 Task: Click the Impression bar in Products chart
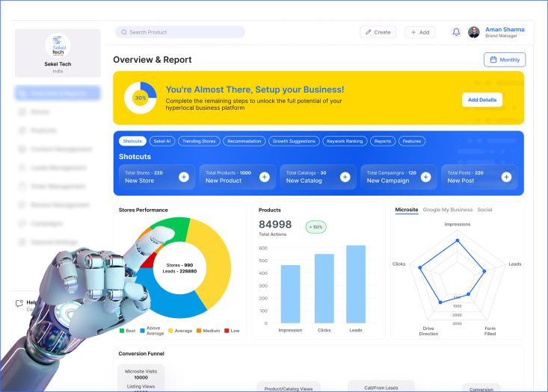290,294
